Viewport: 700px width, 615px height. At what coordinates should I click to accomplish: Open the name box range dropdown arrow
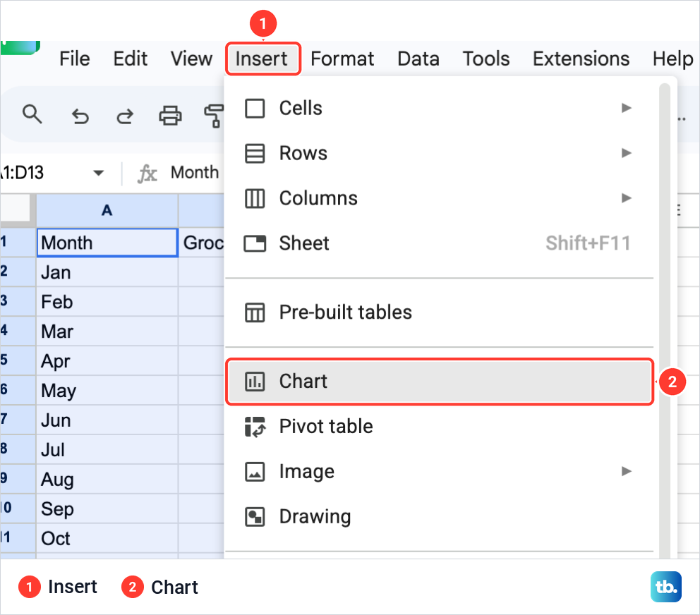click(x=98, y=173)
